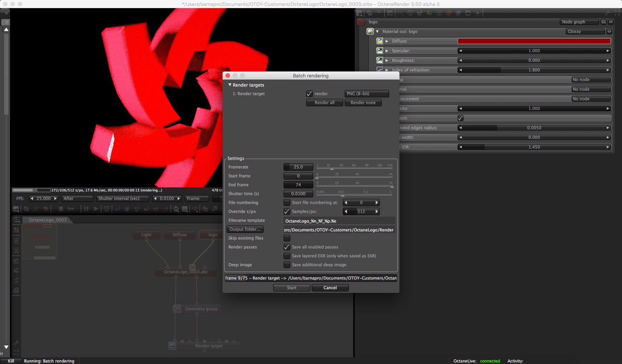Screen dimensions: 622x364
Task: Click the Kill button in status bar
Action: [11, 361]
